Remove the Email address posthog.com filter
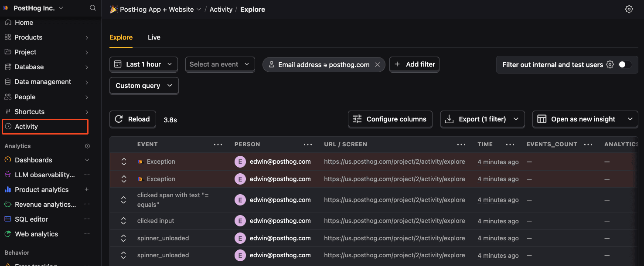 click(x=377, y=64)
